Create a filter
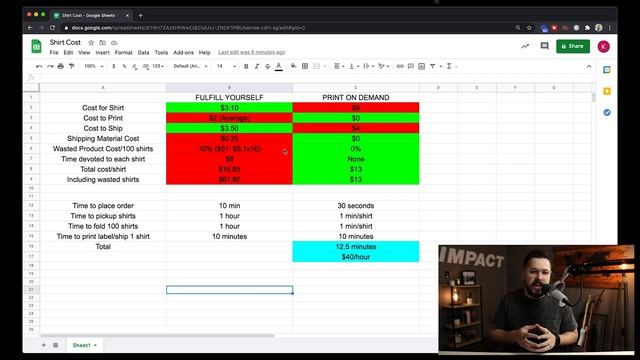640x360 pixels. pyautogui.click(x=433, y=66)
